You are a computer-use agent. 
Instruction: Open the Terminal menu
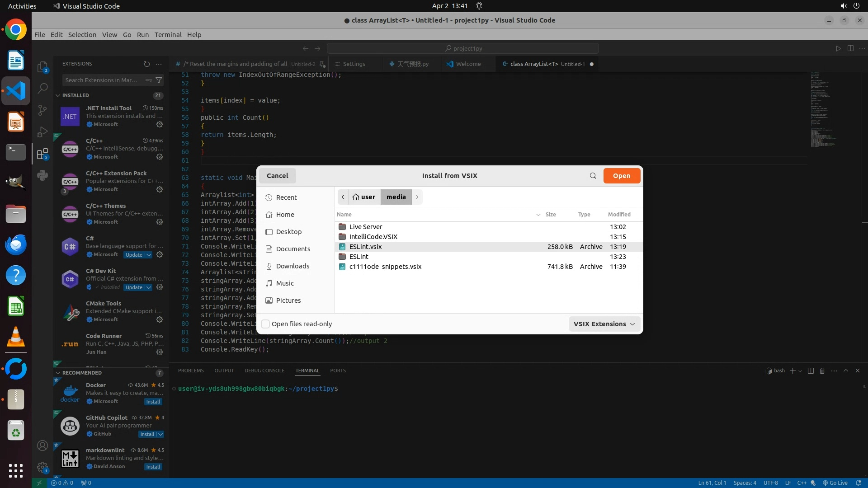pyautogui.click(x=168, y=35)
